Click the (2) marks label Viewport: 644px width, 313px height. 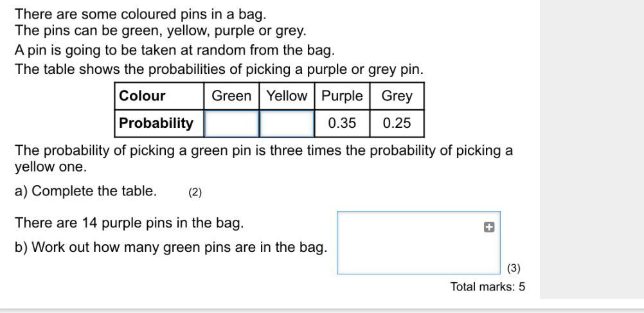click(x=195, y=192)
